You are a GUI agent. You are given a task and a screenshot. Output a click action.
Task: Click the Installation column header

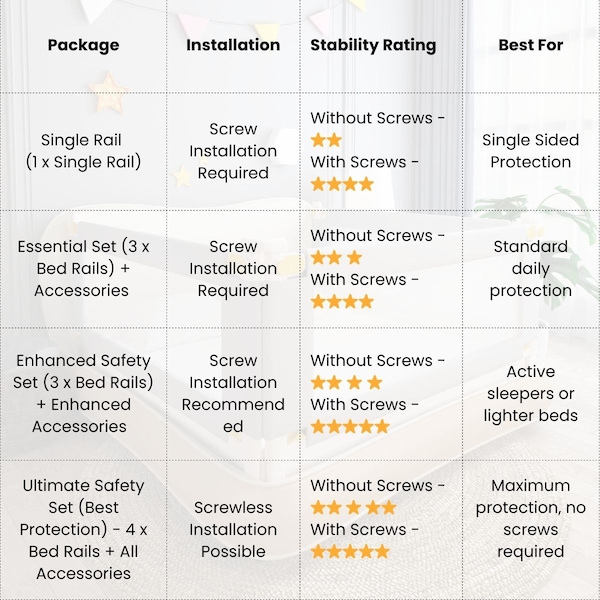coord(233,45)
